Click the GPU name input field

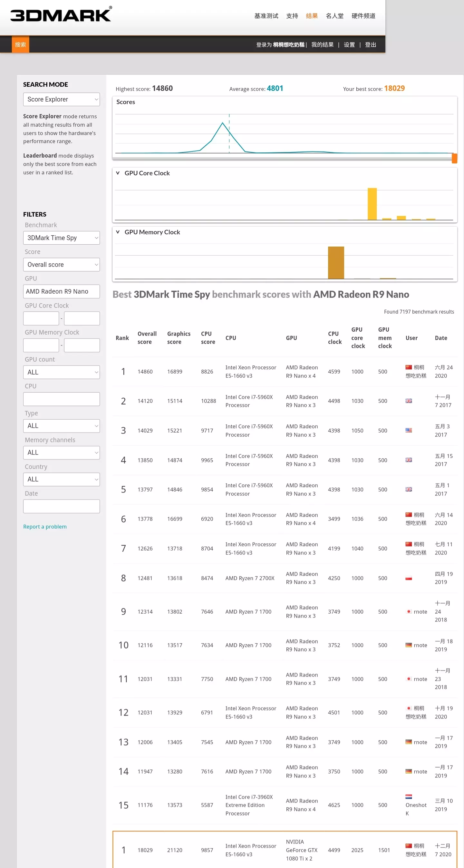(61, 291)
